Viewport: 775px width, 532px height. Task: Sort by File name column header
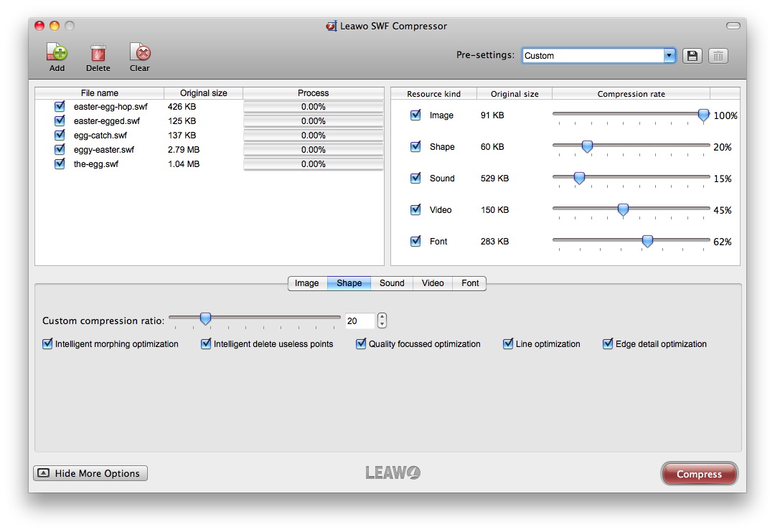(99, 93)
